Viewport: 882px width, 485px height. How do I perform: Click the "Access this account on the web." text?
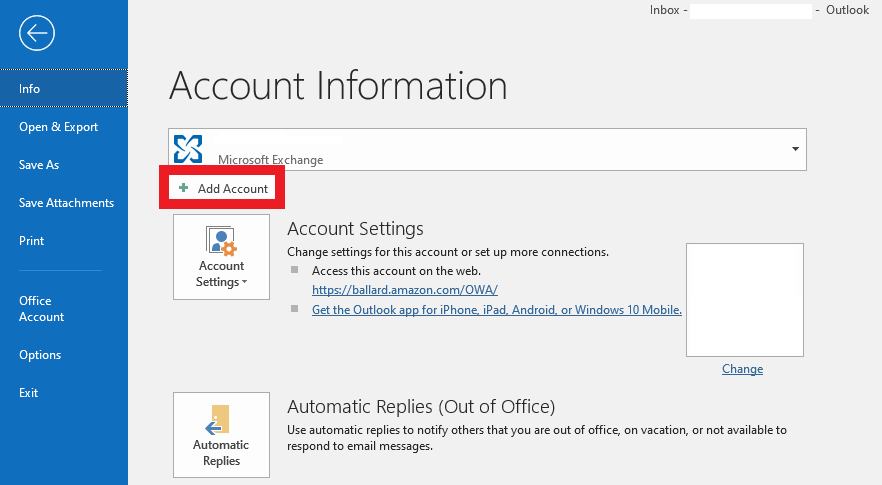(x=397, y=271)
